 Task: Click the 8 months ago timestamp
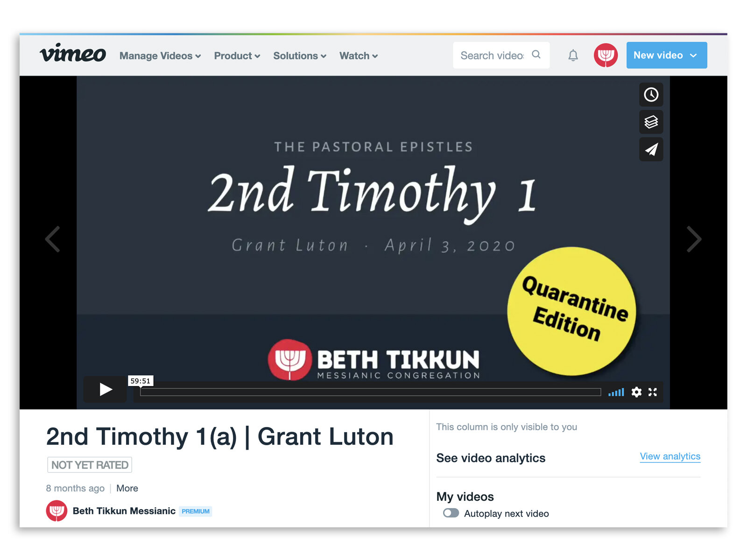pos(75,488)
